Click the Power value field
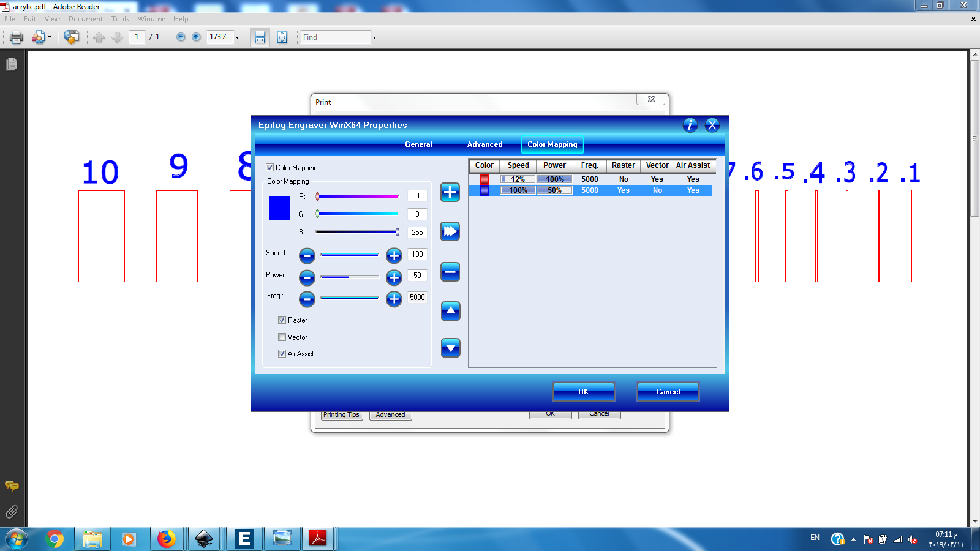Viewport: 980px width, 551px height. pyautogui.click(x=417, y=275)
